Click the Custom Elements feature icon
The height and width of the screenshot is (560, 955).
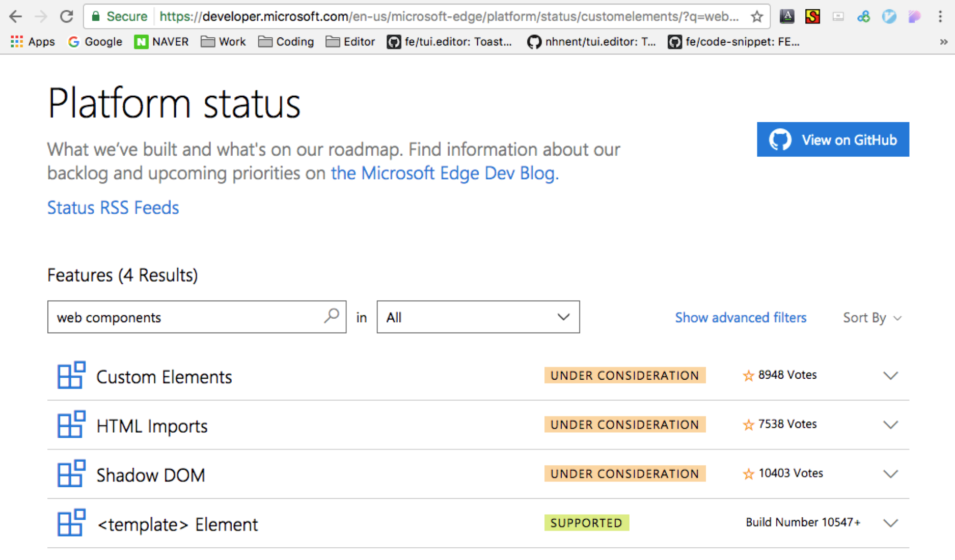[x=71, y=375]
